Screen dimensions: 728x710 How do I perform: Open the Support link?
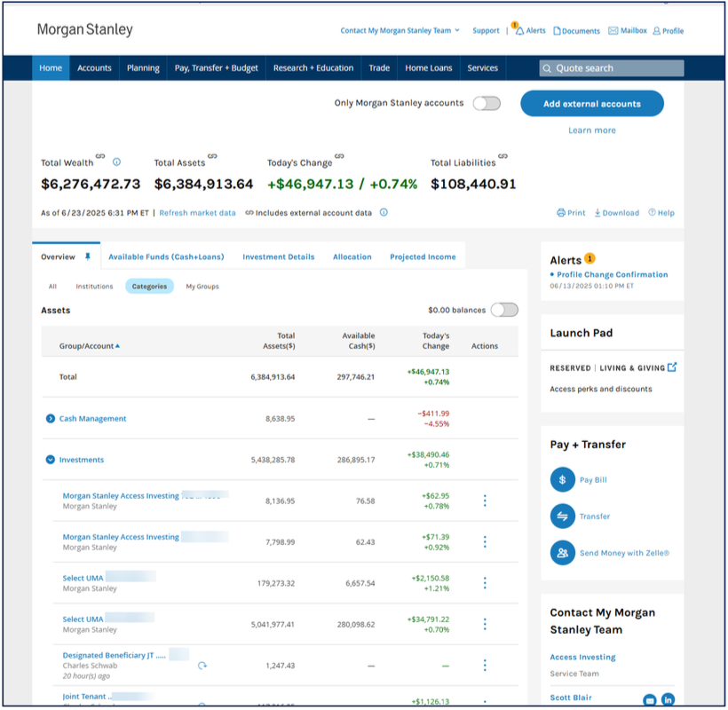(x=486, y=31)
